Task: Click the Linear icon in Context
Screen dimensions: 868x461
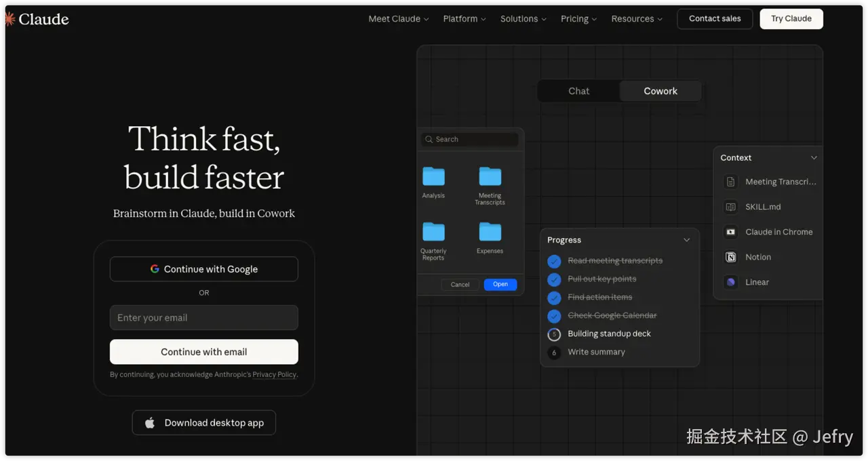Action: coord(730,282)
